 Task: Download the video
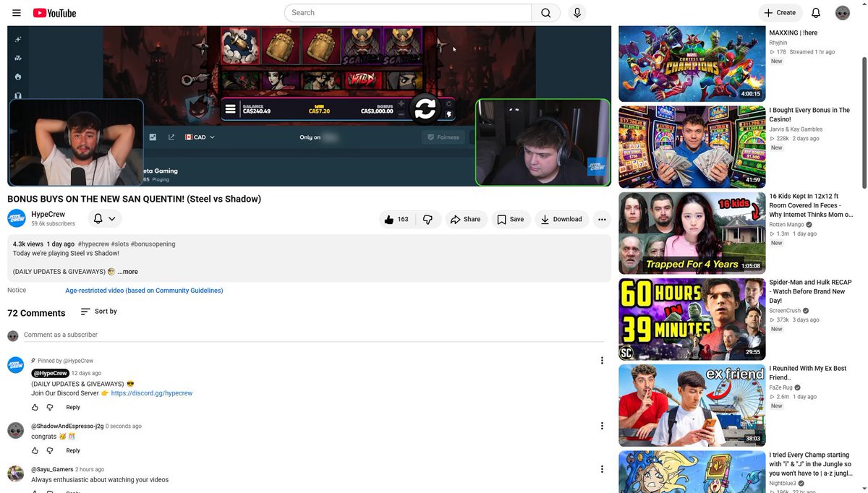pos(561,219)
